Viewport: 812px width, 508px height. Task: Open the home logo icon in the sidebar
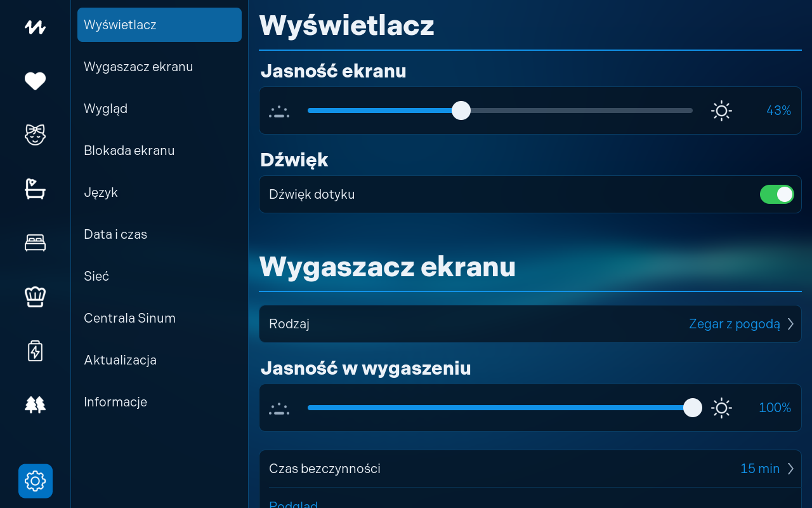[35, 27]
